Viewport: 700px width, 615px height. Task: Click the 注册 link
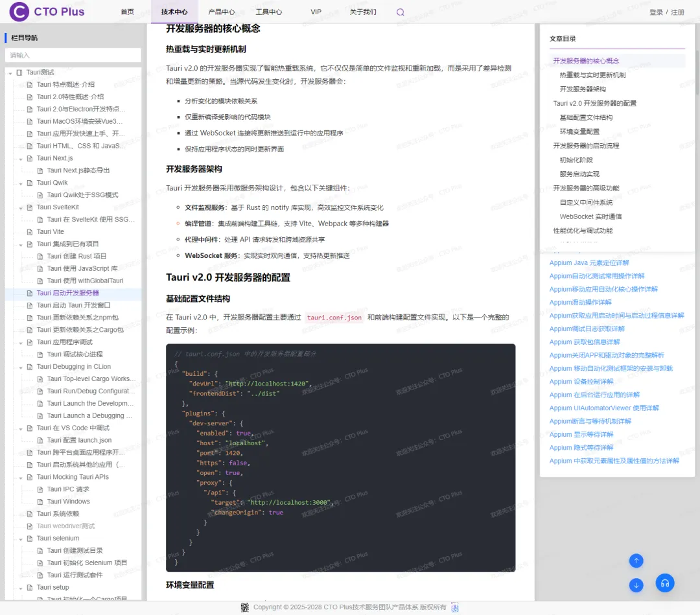[678, 12]
